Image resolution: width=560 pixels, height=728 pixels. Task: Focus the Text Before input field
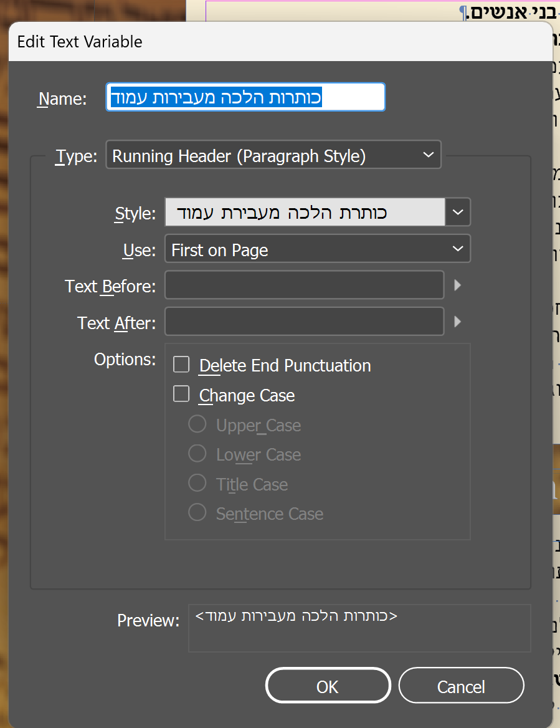pyautogui.click(x=304, y=285)
